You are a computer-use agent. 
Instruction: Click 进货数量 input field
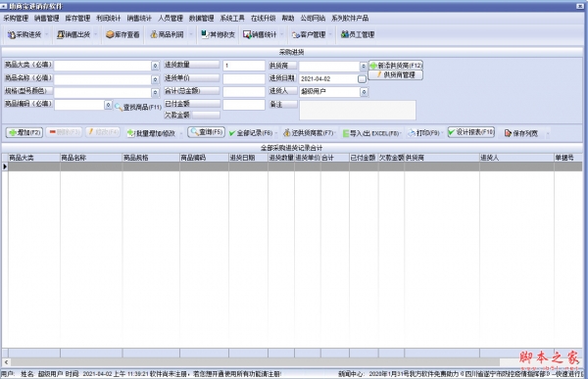(x=244, y=66)
